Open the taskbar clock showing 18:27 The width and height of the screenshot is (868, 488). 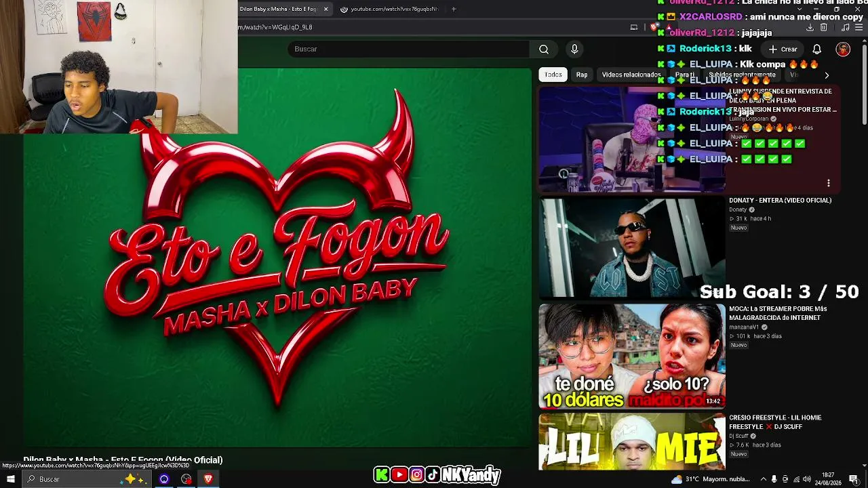(829, 479)
